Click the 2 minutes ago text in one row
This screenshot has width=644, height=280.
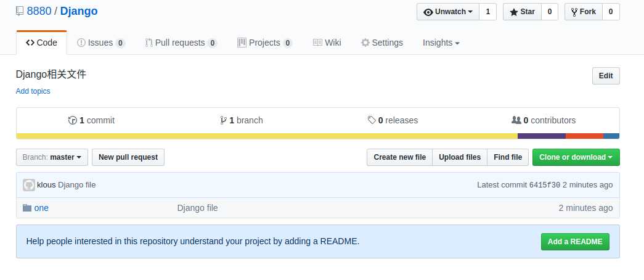point(585,208)
